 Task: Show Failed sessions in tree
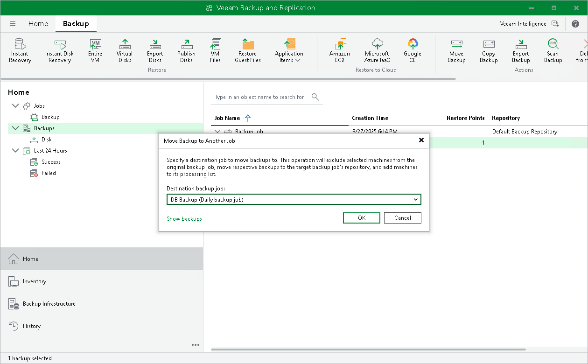coord(49,173)
